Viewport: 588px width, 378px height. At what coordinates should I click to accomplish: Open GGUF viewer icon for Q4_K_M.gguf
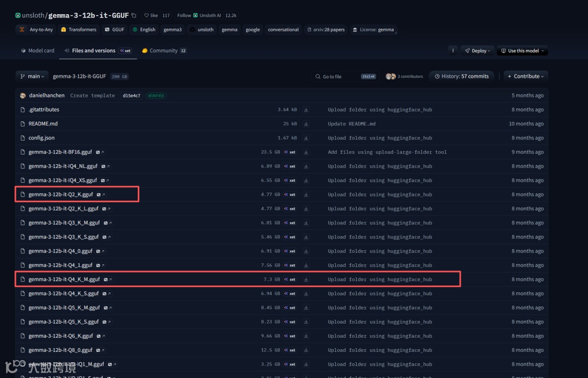click(x=108, y=280)
